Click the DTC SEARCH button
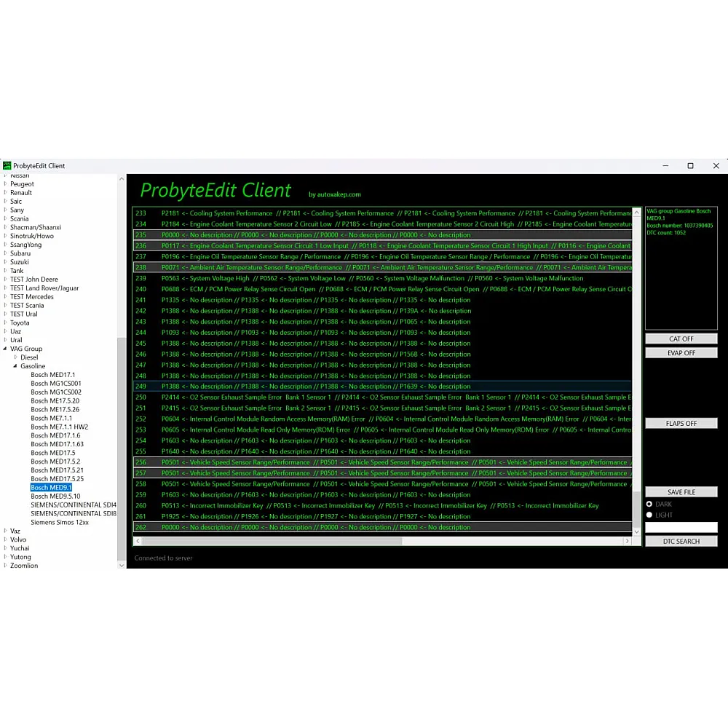Image resolution: width=728 pixels, height=728 pixels. [681, 541]
